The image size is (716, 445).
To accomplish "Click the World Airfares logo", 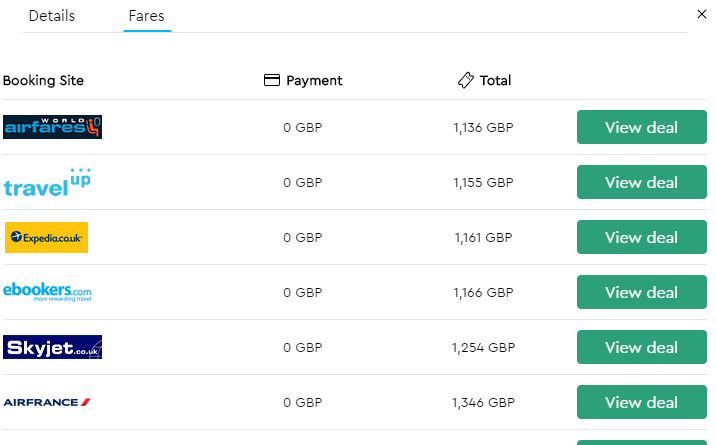I will (53, 127).
